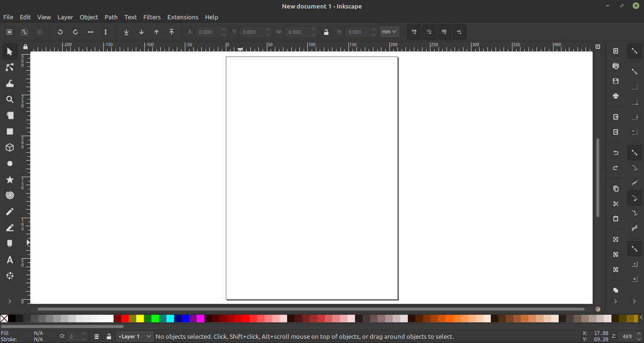Click the Print icon
This screenshot has height=343, width=644.
point(616,96)
